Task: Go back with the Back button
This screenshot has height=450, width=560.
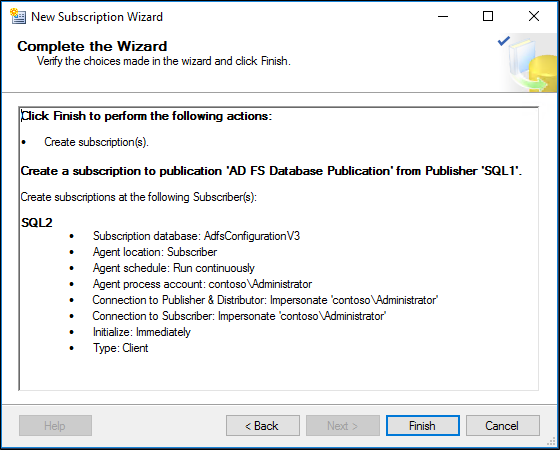Action: [x=262, y=425]
